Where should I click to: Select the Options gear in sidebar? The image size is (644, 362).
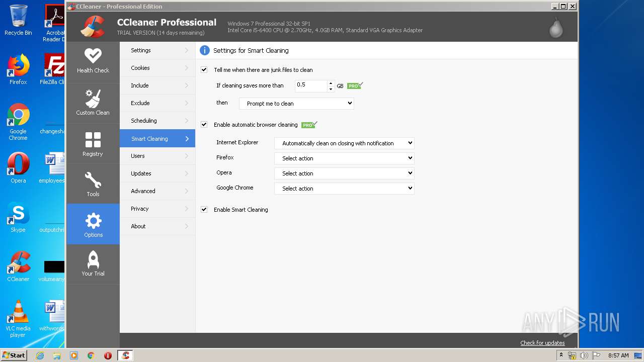[x=93, y=224]
